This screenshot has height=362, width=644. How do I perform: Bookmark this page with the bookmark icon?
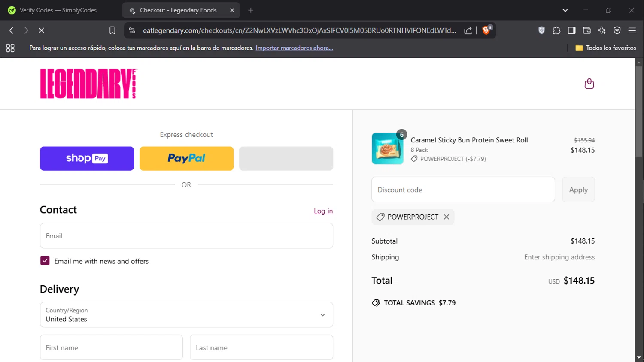pos(112,30)
